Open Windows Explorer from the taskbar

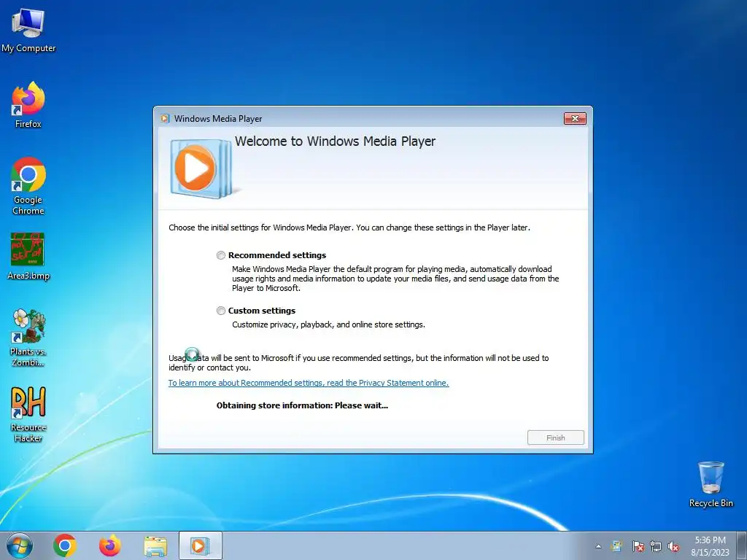(155, 546)
